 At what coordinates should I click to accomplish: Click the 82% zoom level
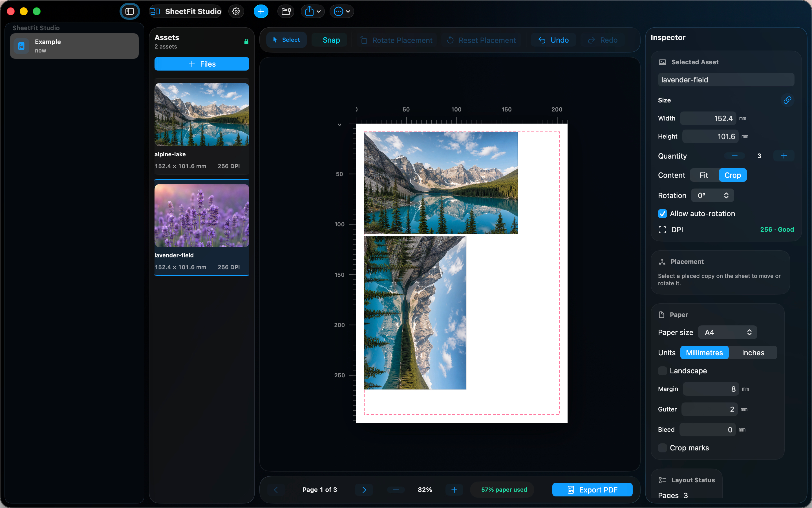(425, 490)
